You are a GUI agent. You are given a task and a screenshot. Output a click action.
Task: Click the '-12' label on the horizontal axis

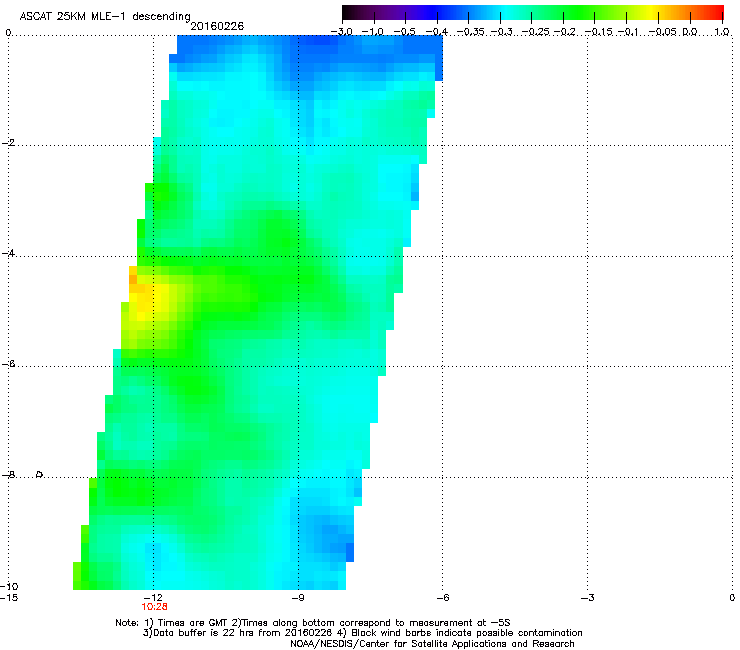pyautogui.click(x=153, y=598)
